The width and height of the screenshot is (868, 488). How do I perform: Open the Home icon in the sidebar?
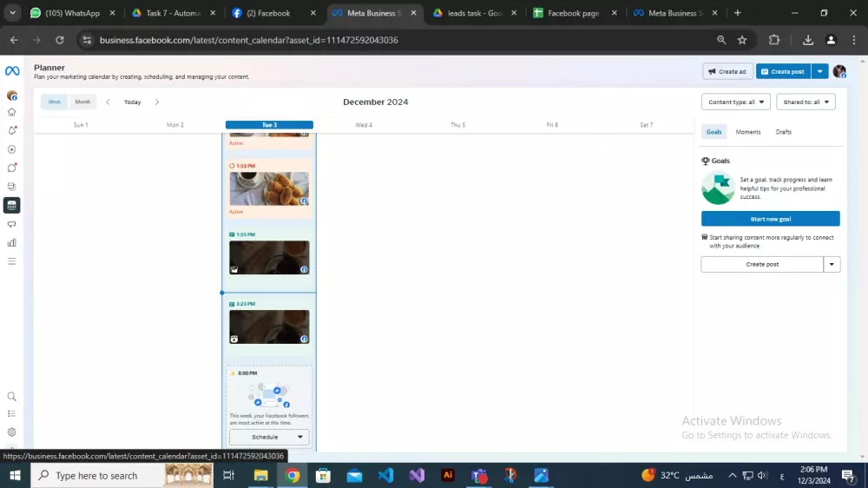tap(11, 112)
